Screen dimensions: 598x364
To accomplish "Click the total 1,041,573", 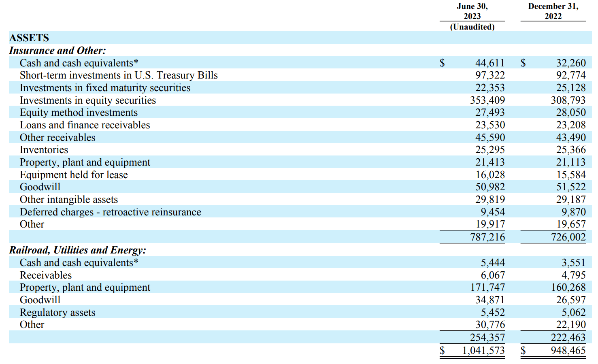I will point(484,351).
